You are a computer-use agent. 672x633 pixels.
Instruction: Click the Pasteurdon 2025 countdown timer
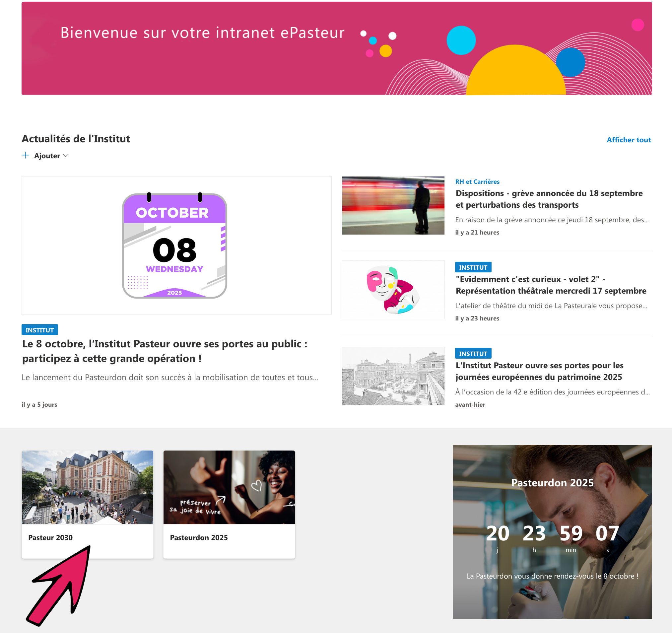tap(552, 537)
